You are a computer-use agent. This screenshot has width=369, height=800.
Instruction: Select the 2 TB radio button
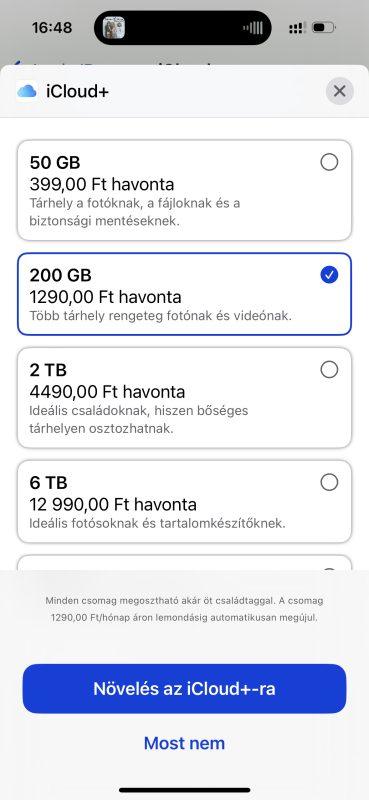coord(329,369)
